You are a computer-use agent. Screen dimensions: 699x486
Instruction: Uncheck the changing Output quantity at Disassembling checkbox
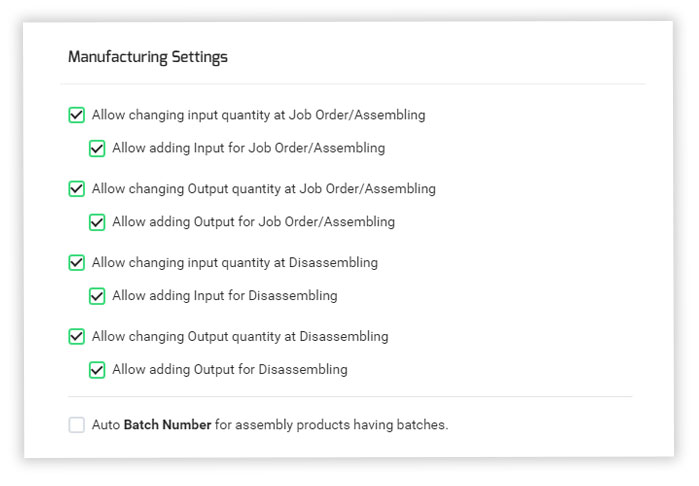click(77, 337)
